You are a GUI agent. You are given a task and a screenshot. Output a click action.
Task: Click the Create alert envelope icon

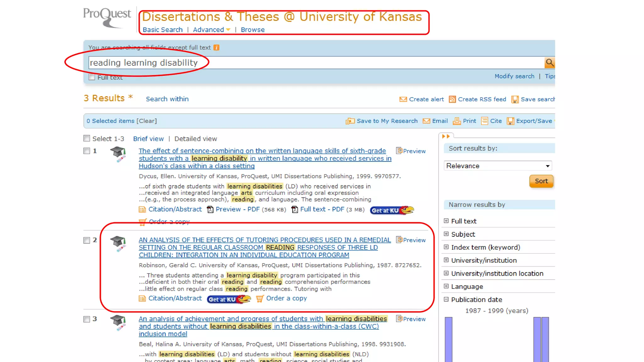click(403, 99)
